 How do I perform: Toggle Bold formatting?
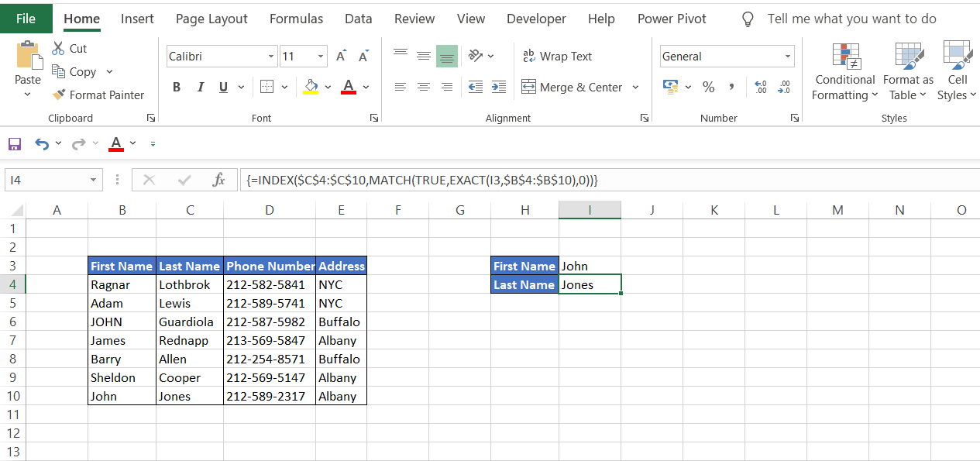point(177,88)
